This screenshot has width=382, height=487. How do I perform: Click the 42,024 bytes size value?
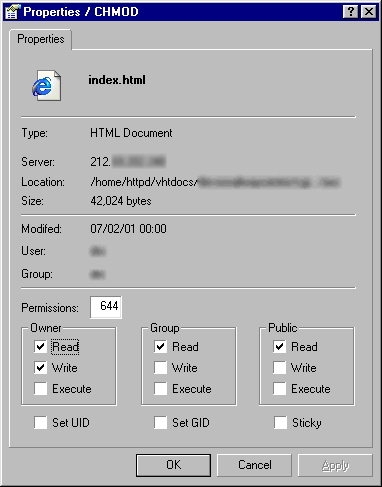(x=121, y=201)
